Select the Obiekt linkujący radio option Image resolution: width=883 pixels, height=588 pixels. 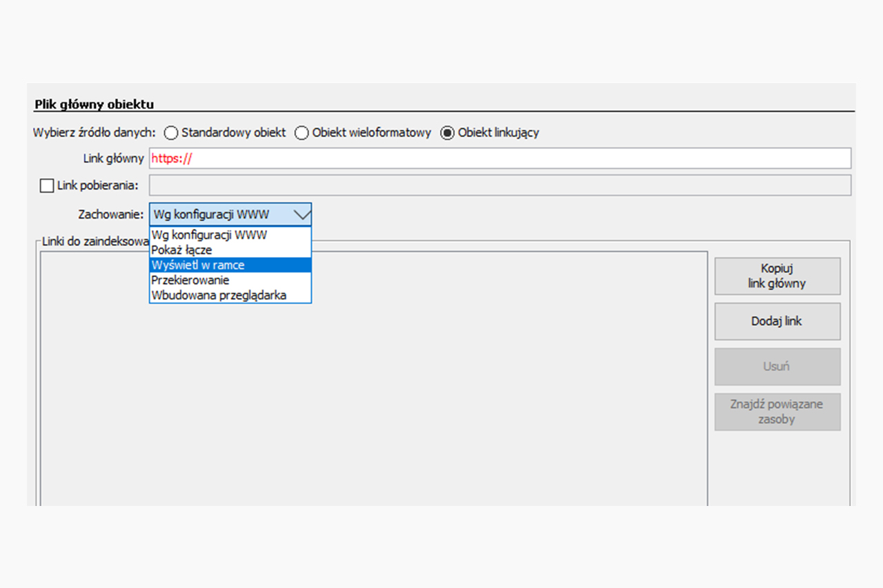pyautogui.click(x=448, y=133)
